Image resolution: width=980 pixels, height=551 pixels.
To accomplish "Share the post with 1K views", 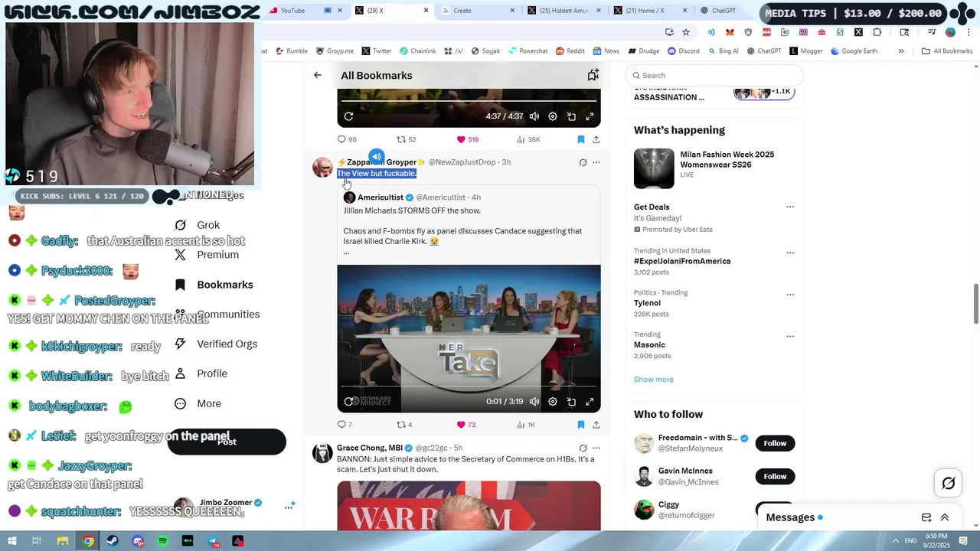I will [x=596, y=425].
